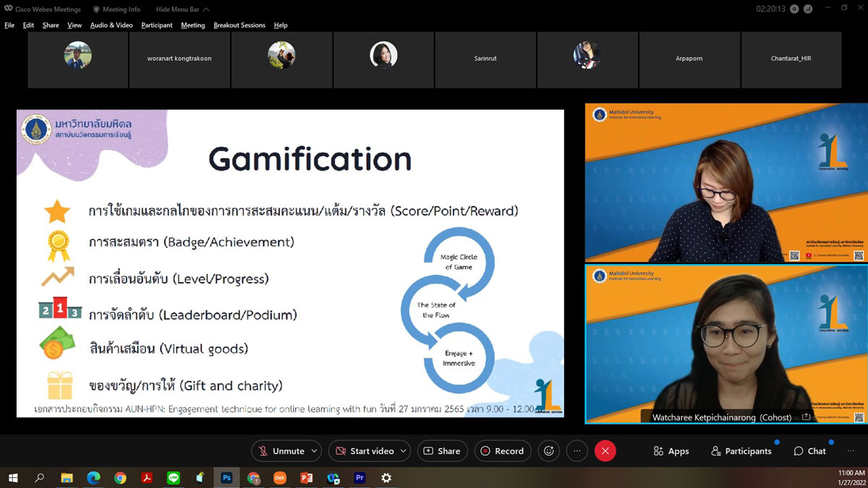
Task: Expand video options arrow beside Start video
Action: 402,451
